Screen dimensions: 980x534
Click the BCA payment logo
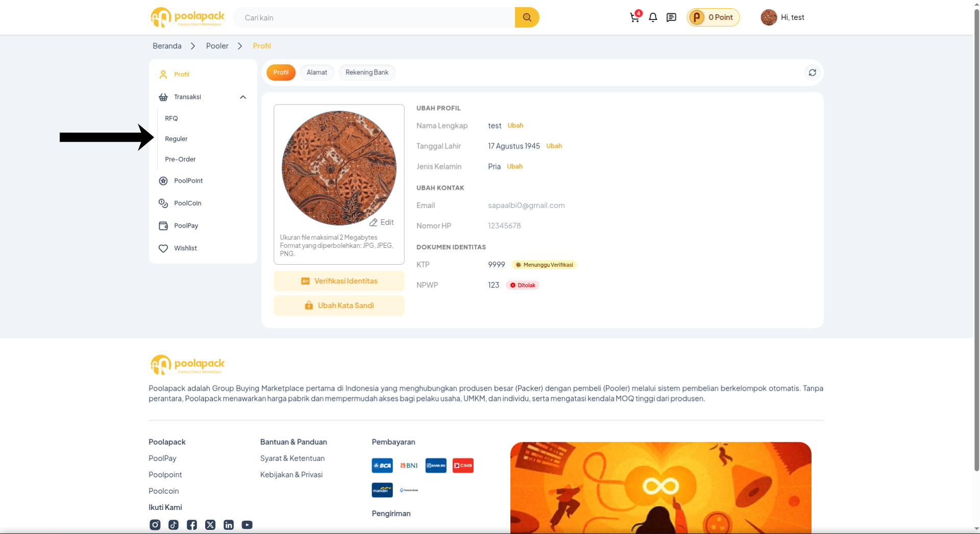382,466
